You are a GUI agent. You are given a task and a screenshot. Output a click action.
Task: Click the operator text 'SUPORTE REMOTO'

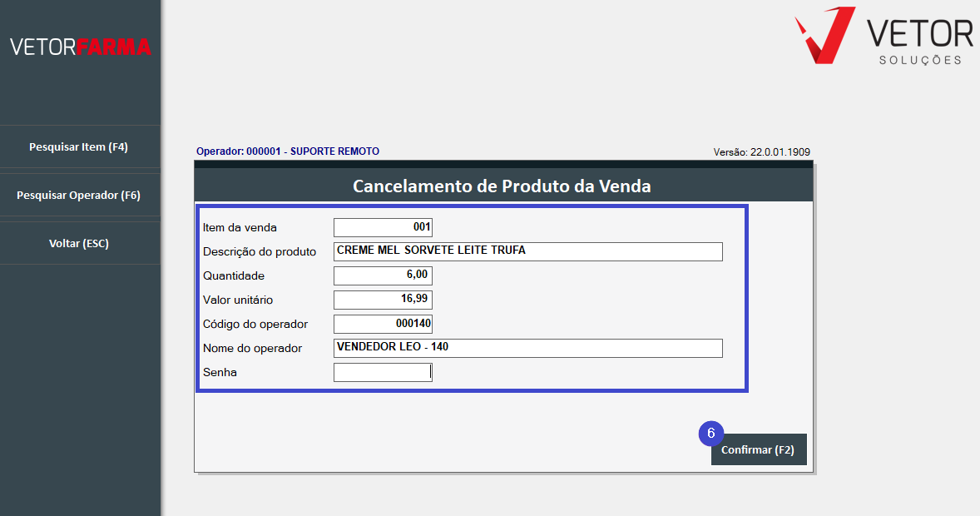coord(334,151)
